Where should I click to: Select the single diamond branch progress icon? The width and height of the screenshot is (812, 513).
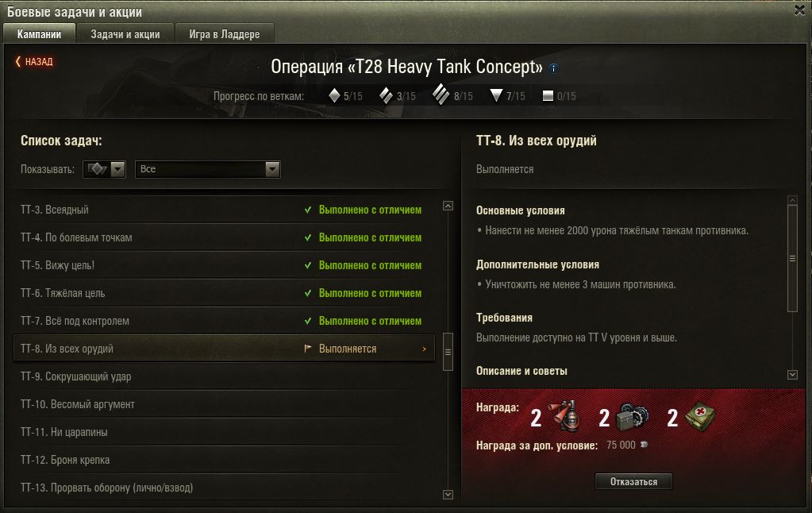point(334,95)
